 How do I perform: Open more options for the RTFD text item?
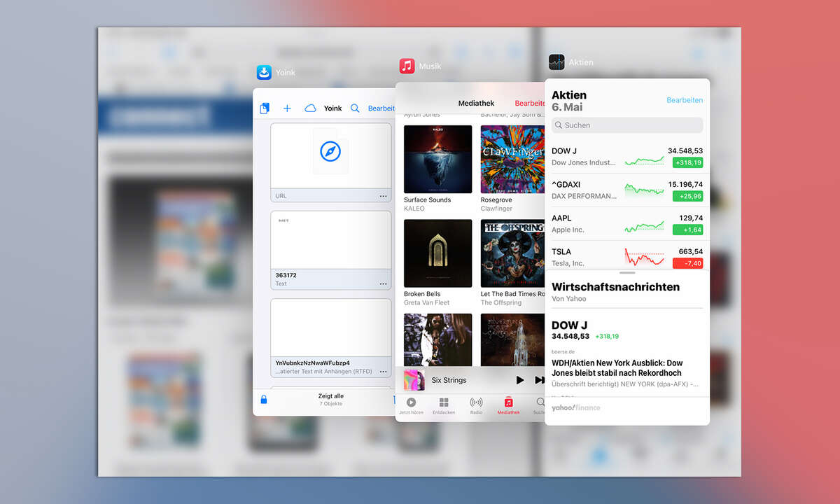[383, 372]
